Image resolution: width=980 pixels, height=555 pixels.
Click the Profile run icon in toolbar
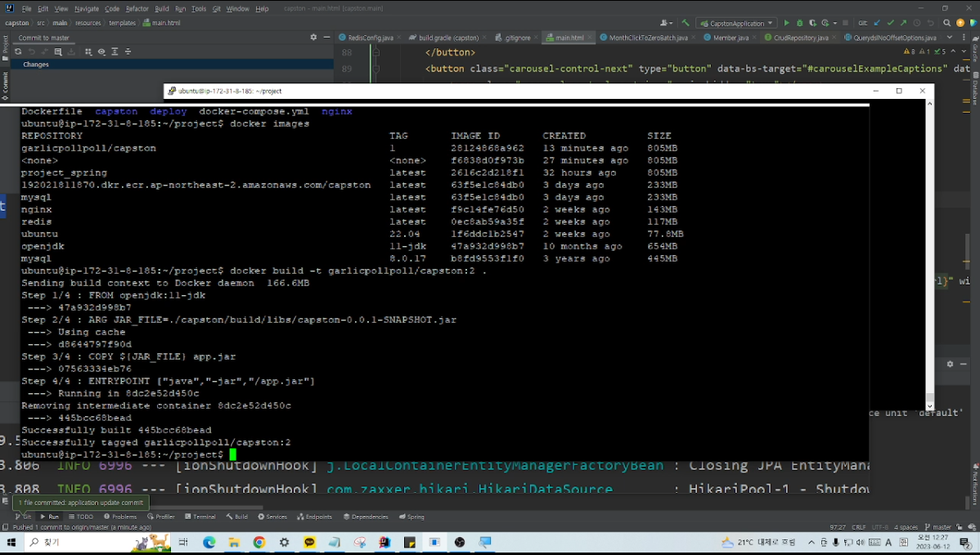pos(825,23)
